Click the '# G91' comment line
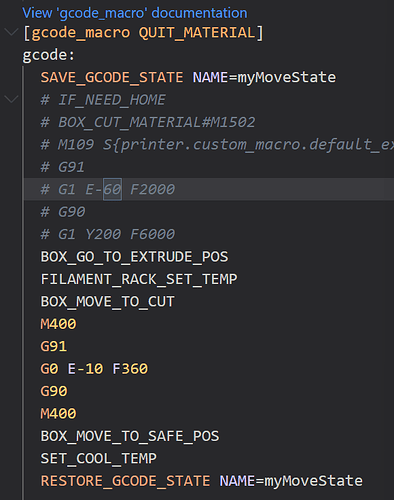394x500 pixels. pyautogui.click(x=63, y=167)
